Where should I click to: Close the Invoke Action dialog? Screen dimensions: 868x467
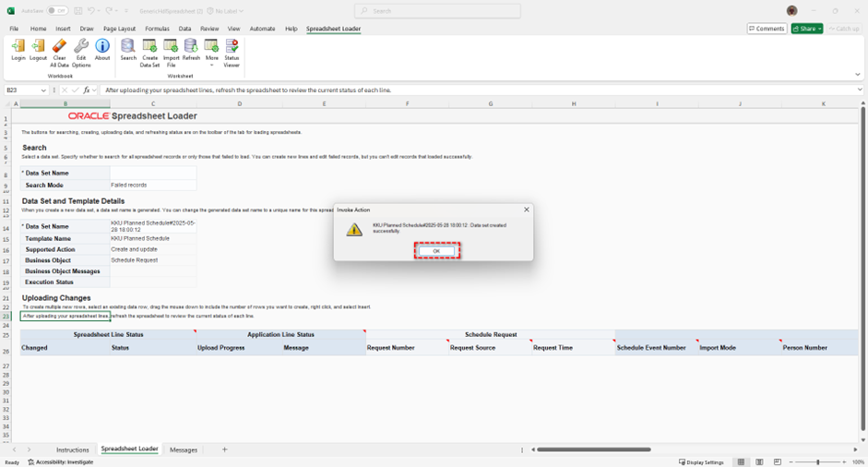click(527, 210)
